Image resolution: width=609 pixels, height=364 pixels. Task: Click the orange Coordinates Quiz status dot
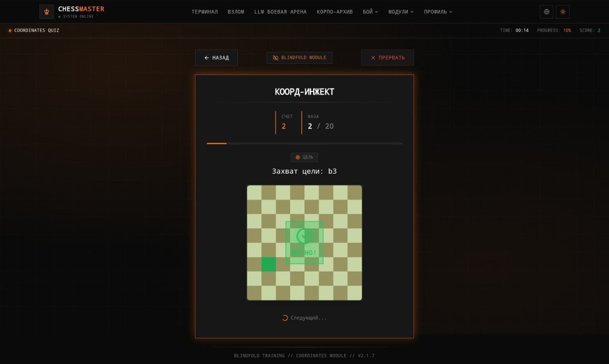[10, 30]
